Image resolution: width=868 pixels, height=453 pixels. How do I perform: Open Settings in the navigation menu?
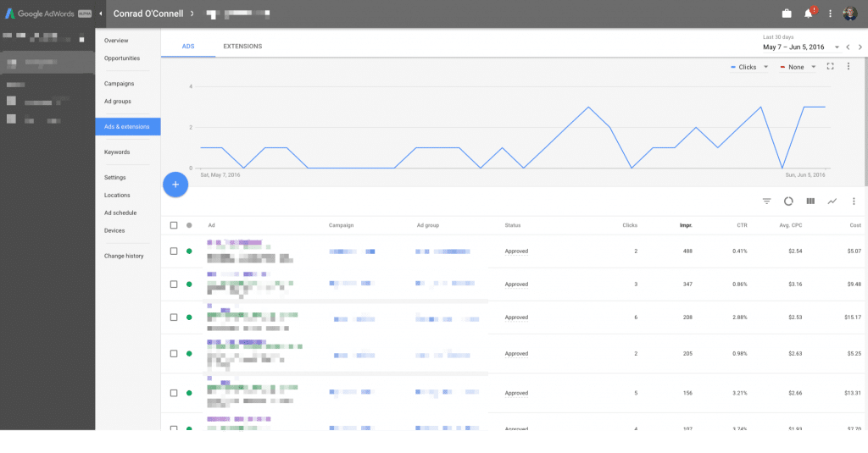coord(114,178)
